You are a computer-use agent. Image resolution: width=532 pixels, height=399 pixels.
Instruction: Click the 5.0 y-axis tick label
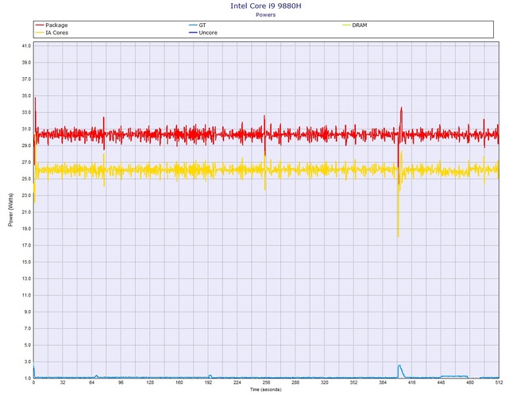28,345
